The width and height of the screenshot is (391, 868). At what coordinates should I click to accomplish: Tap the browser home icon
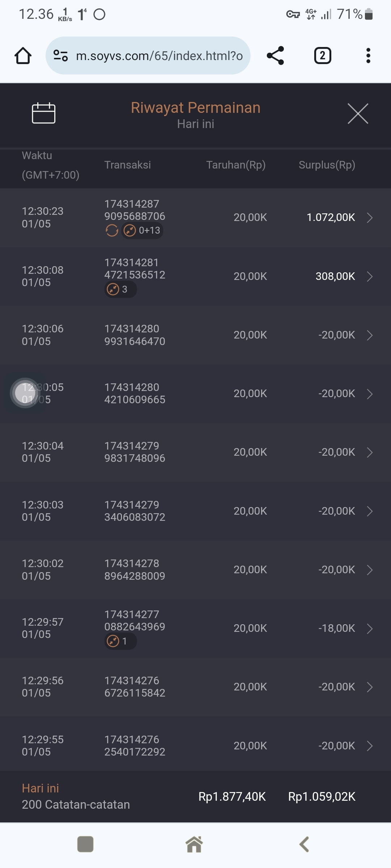coord(23,56)
